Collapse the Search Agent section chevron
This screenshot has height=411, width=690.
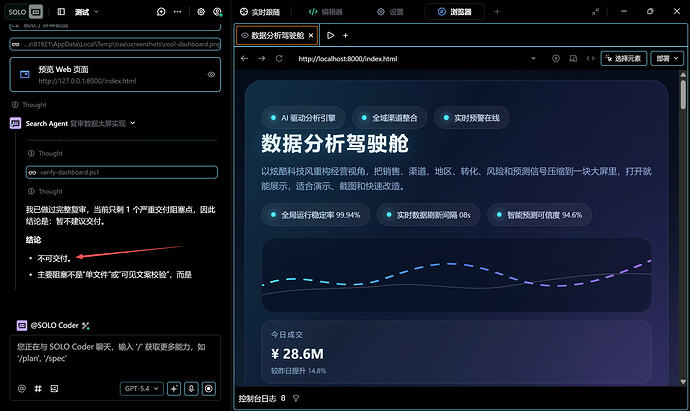click(x=133, y=124)
